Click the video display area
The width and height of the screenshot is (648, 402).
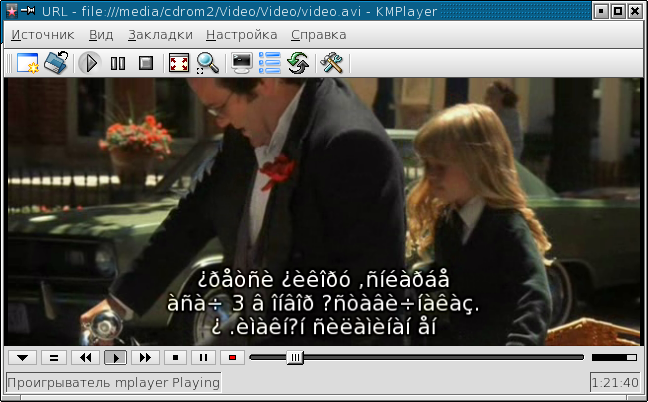pos(324,212)
